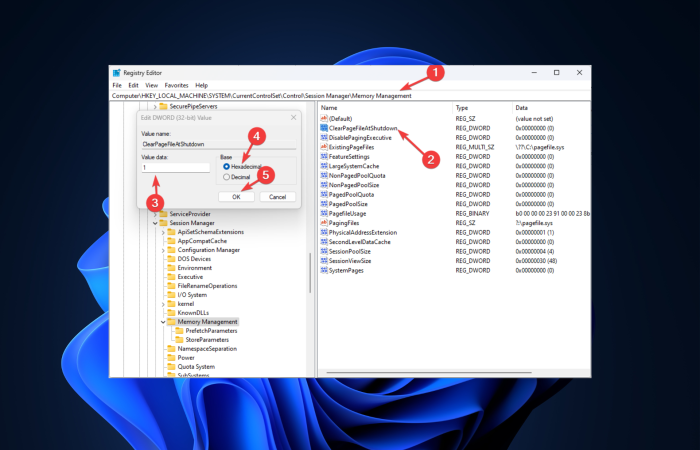700x450 pixels.
Task: Click the SessionViewSize data 0x00000030 (48)
Action: pyautogui.click(x=536, y=261)
